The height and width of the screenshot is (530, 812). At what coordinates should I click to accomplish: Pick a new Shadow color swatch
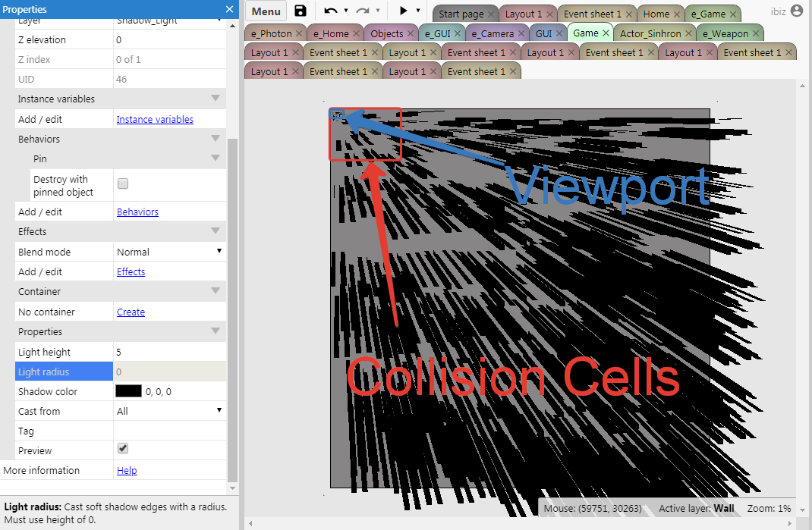click(128, 391)
